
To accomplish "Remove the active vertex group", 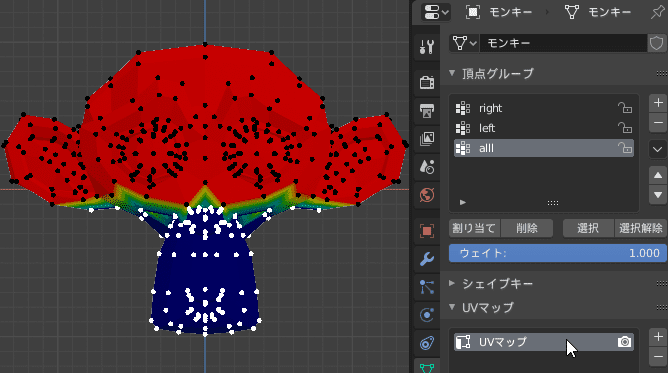I will (658, 123).
